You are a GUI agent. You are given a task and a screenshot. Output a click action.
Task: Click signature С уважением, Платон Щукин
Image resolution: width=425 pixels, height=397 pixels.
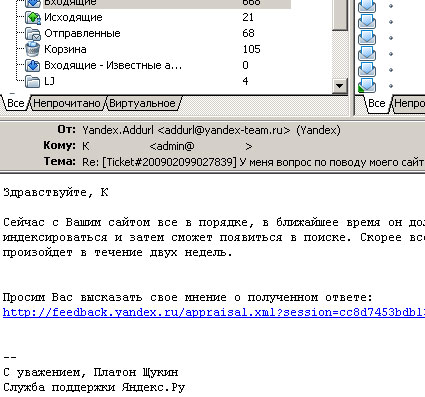(91, 372)
